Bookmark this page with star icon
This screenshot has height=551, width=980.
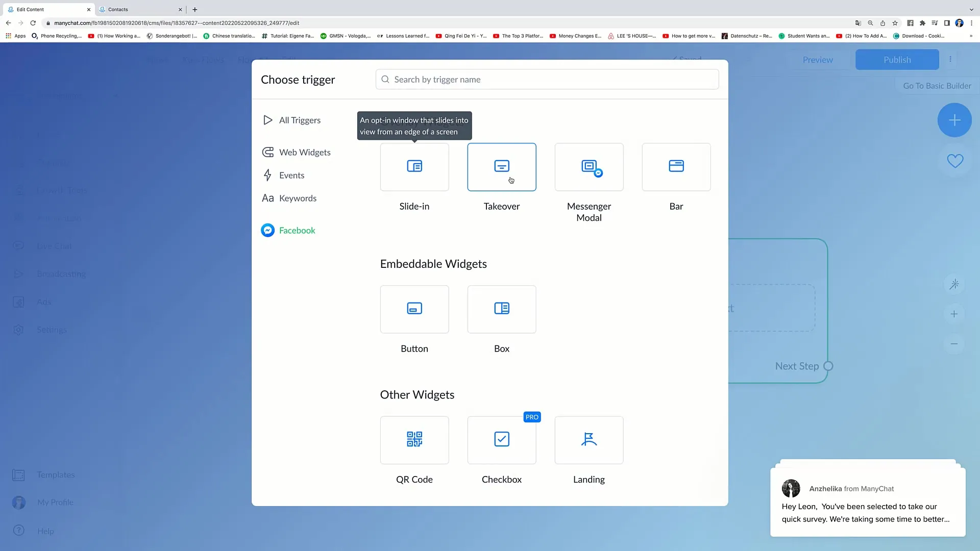(895, 23)
